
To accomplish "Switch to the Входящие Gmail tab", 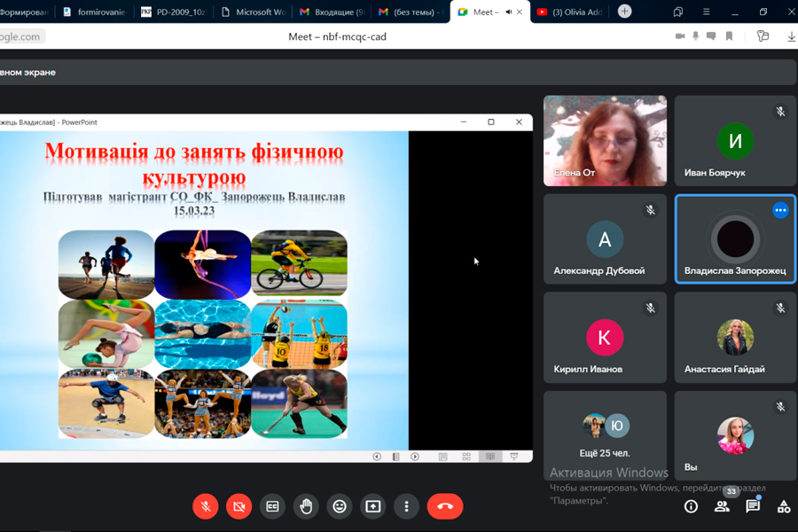I will pyautogui.click(x=332, y=12).
